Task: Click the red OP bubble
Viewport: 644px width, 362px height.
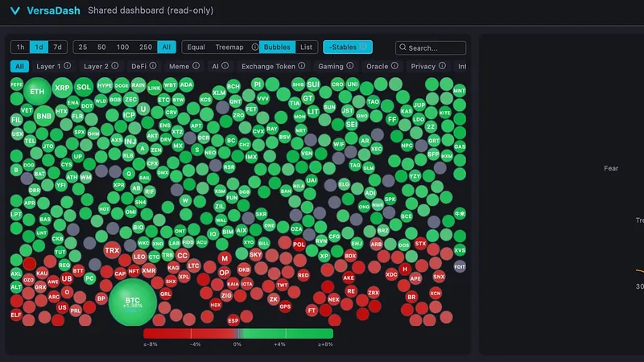Action: (225, 273)
